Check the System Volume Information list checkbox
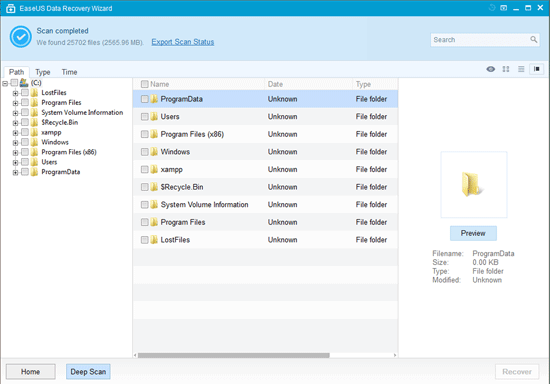The image size is (550, 385). [145, 204]
